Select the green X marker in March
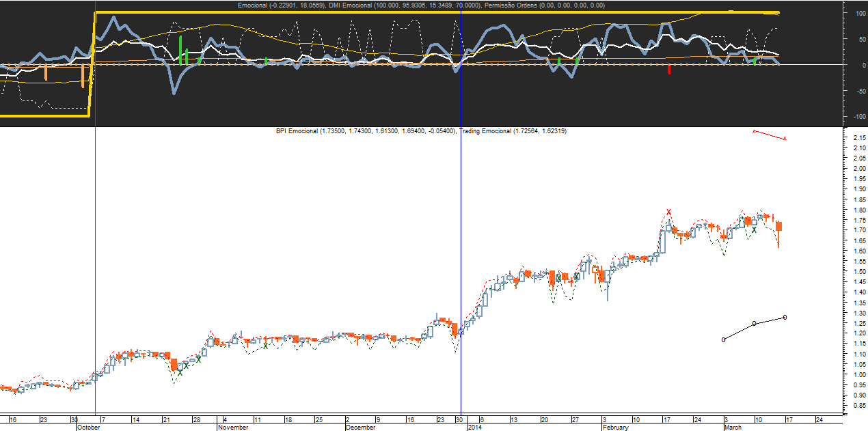 754,230
